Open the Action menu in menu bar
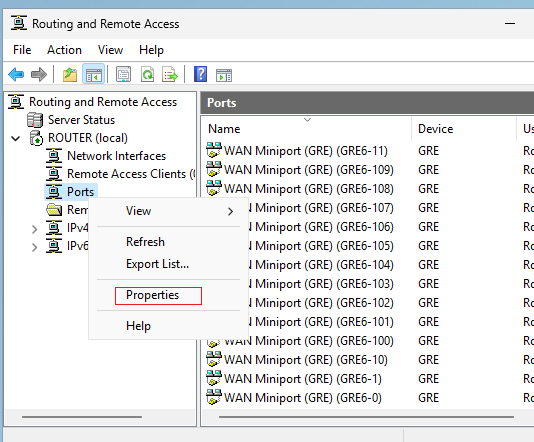Image resolution: width=534 pixels, height=442 pixels. tap(64, 50)
